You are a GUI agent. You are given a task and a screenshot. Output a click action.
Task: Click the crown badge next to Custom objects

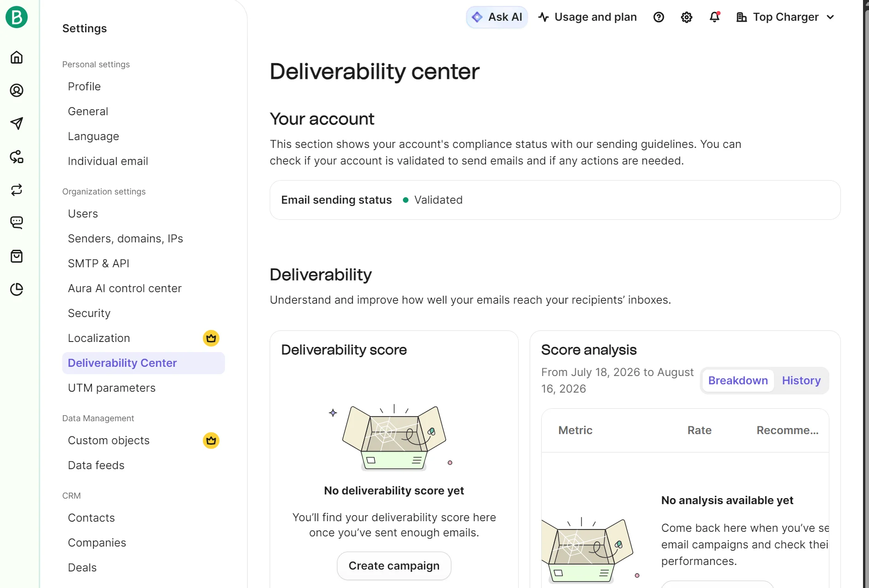[211, 441]
